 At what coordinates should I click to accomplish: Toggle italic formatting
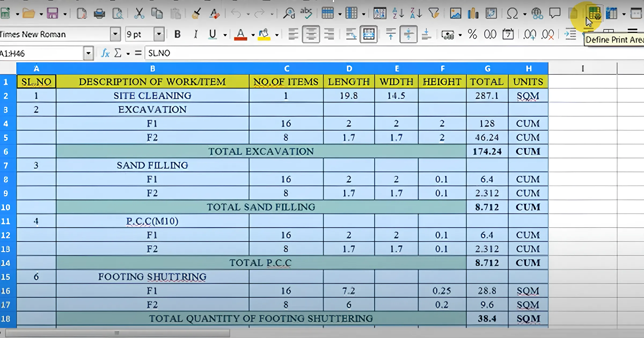click(x=196, y=34)
